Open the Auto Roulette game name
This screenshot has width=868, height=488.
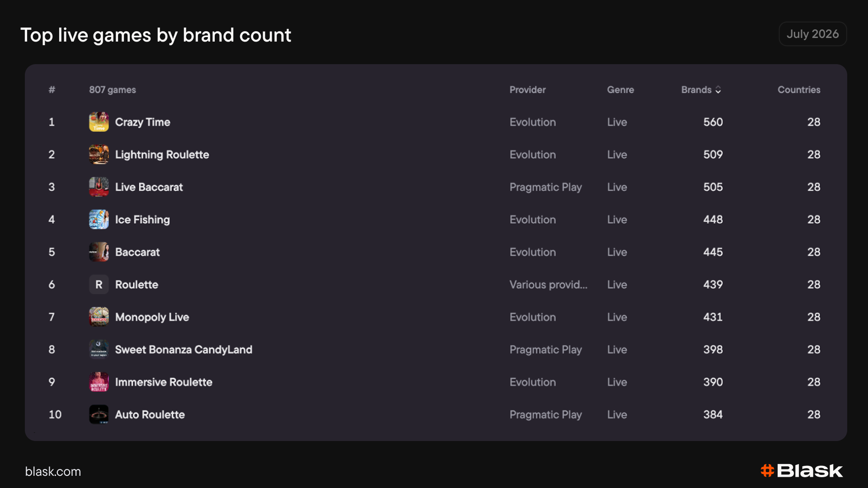click(150, 415)
